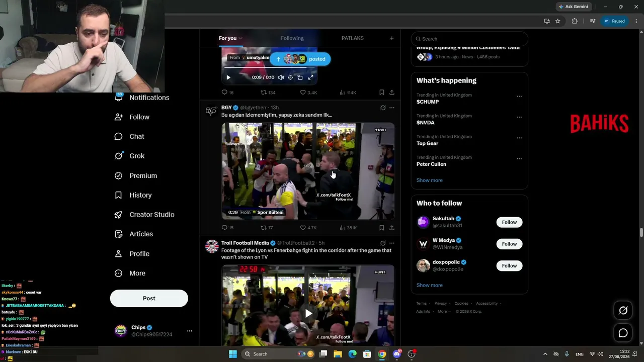
Task: Enter fullscreen on the top video
Action: [310, 77]
